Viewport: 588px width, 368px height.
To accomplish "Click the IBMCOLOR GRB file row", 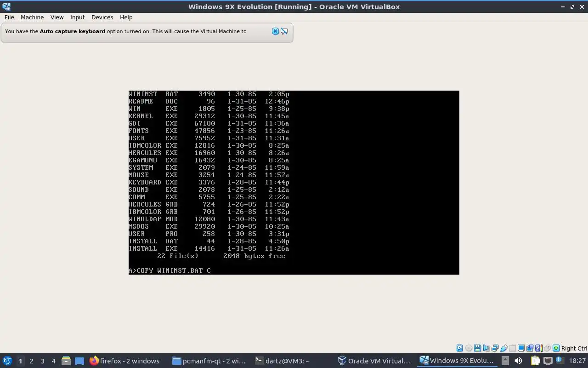I will coord(209,212).
